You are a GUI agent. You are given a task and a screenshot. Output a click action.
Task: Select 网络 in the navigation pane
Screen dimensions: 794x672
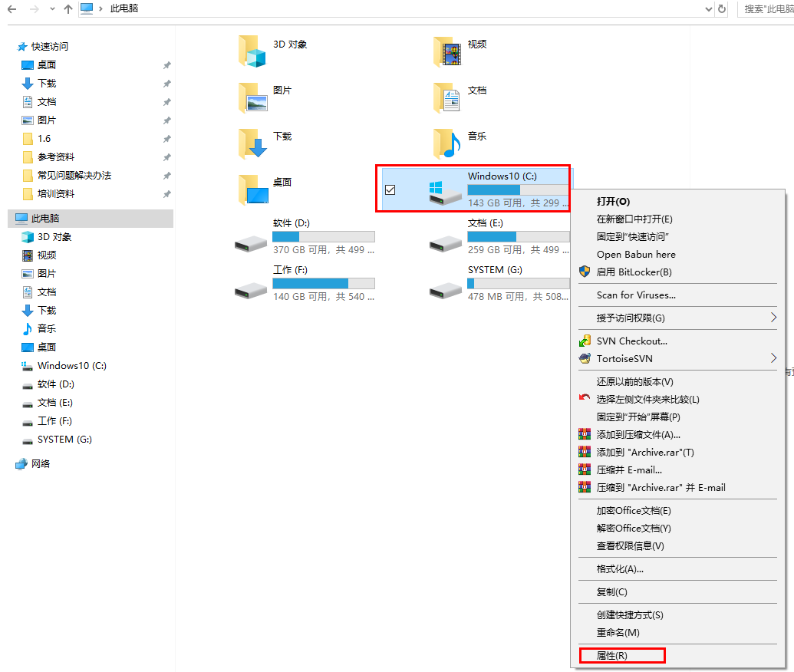coord(41,463)
